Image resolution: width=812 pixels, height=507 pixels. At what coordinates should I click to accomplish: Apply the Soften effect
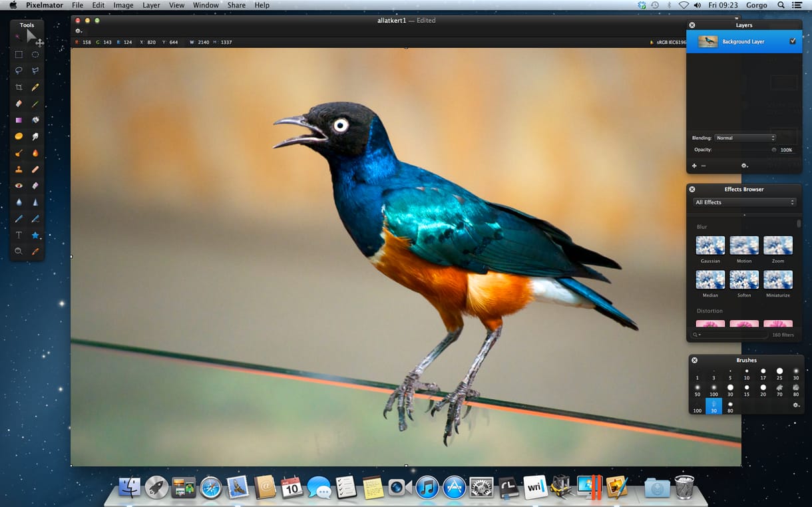(744, 279)
